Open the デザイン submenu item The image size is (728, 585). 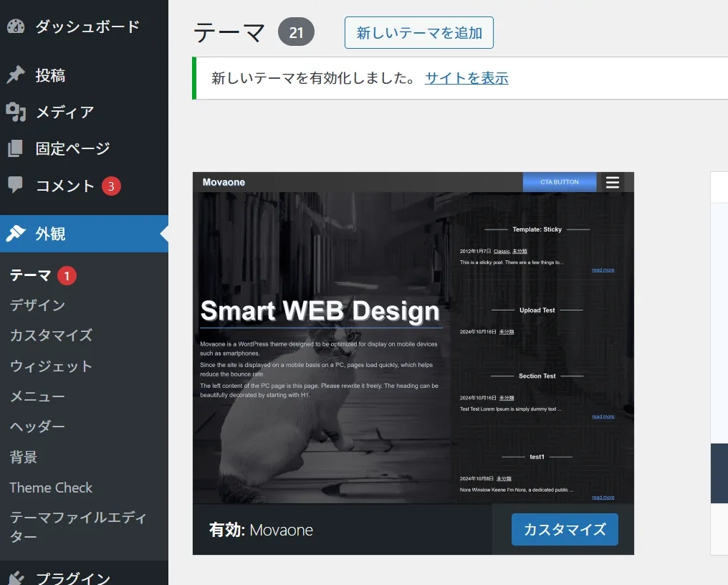(x=37, y=305)
